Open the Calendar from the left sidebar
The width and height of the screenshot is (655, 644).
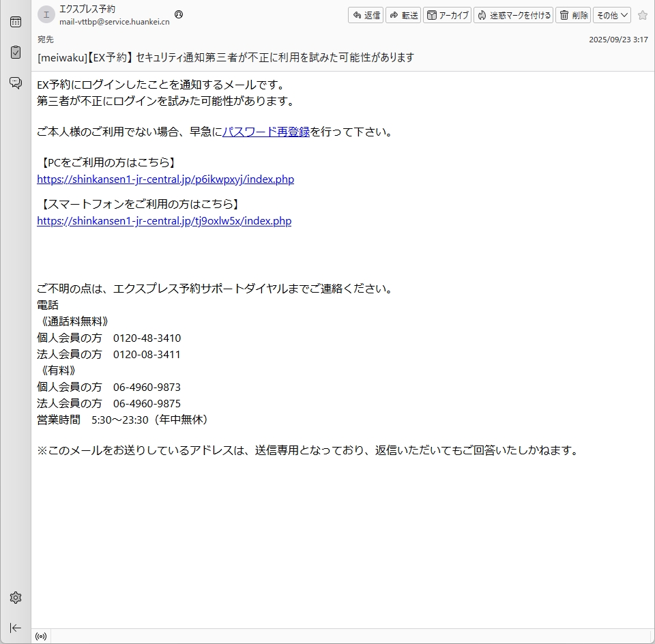click(15, 22)
